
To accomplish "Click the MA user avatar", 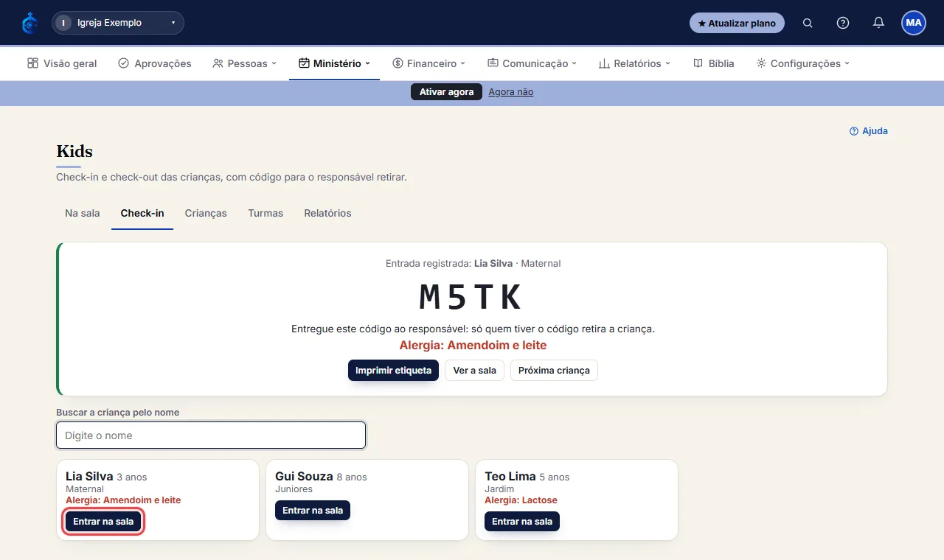I will tap(914, 23).
